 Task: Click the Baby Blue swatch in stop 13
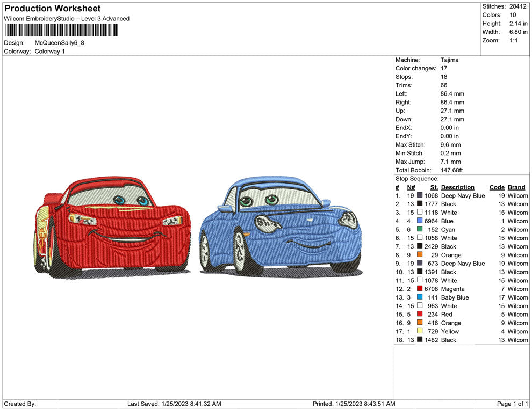click(420, 297)
